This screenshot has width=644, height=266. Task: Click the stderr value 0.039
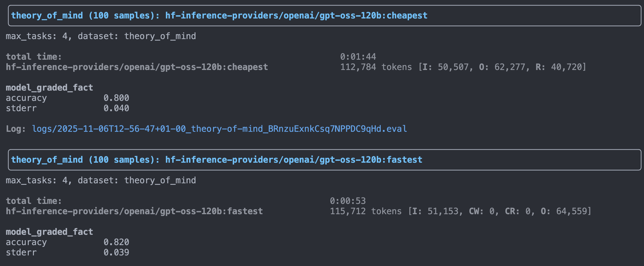click(x=116, y=253)
